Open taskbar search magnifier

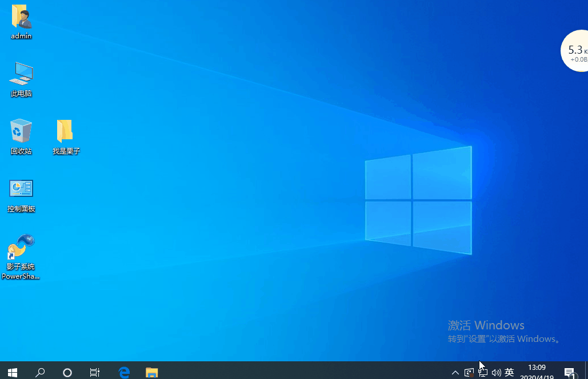40,372
